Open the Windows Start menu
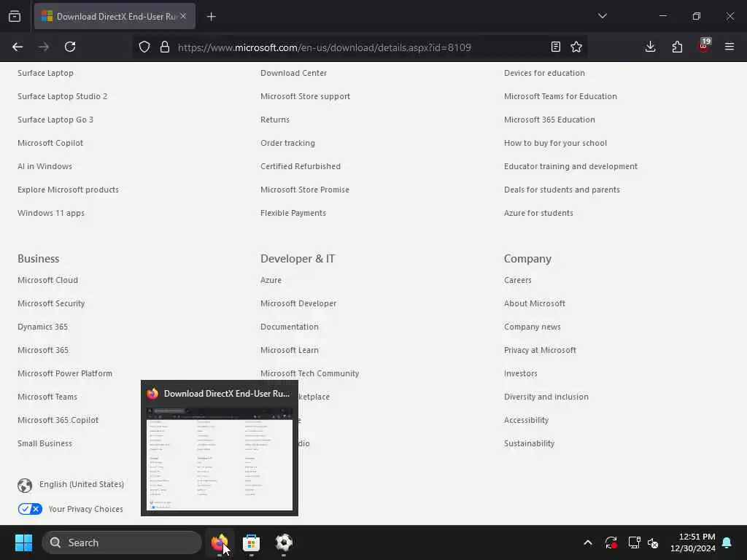This screenshot has width=747, height=560. (x=23, y=542)
